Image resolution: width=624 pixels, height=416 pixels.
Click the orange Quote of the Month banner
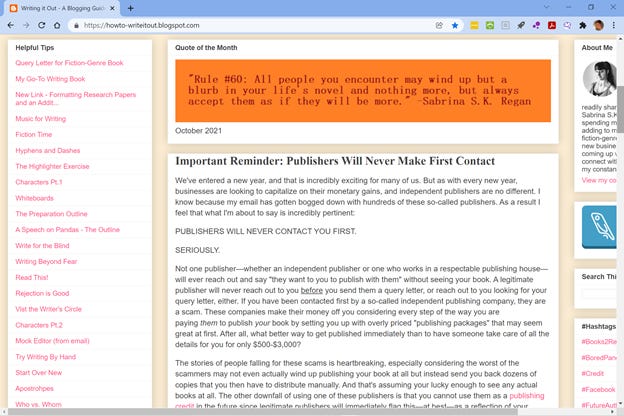363,91
